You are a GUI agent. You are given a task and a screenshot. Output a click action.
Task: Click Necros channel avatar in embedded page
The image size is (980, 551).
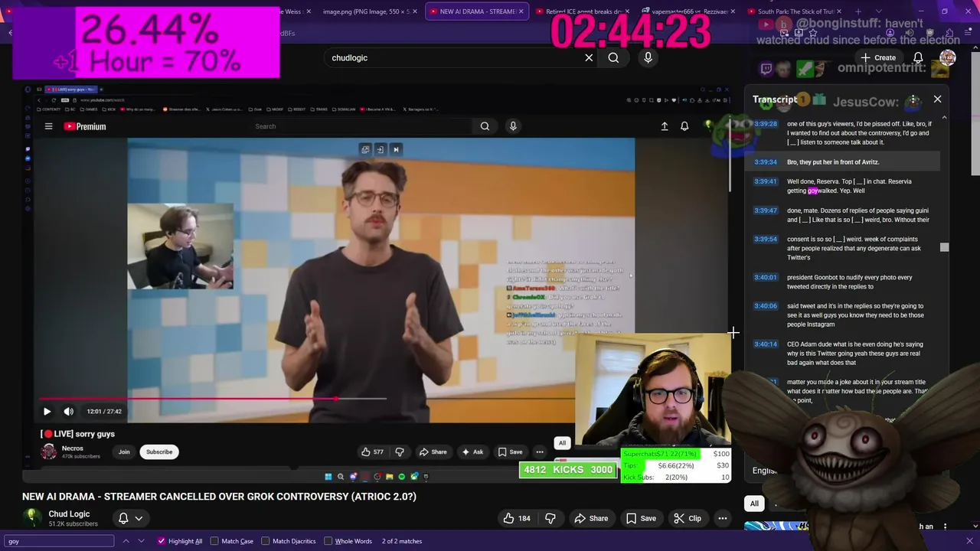[x=48, y=452]
